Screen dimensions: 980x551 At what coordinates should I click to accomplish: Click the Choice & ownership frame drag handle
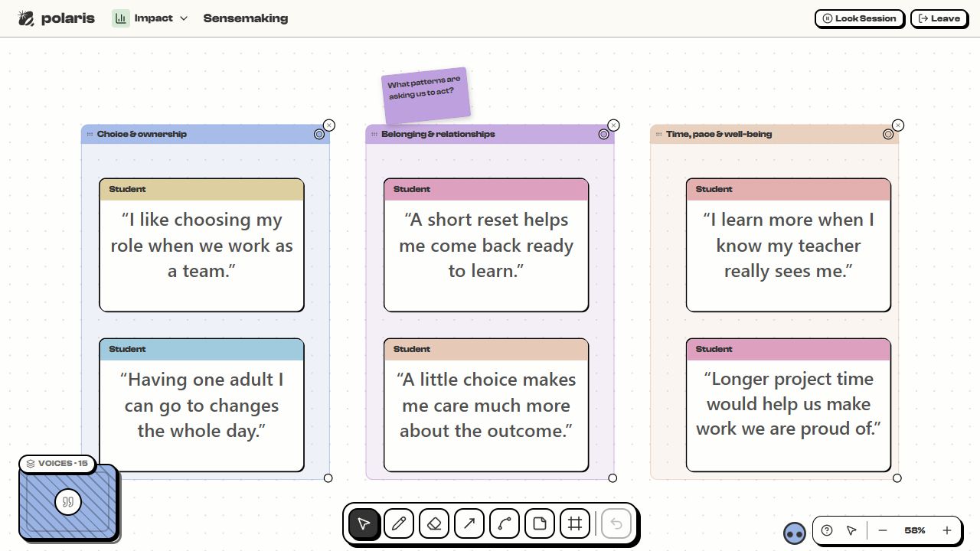pyautogui.click(x=90, y=134)
